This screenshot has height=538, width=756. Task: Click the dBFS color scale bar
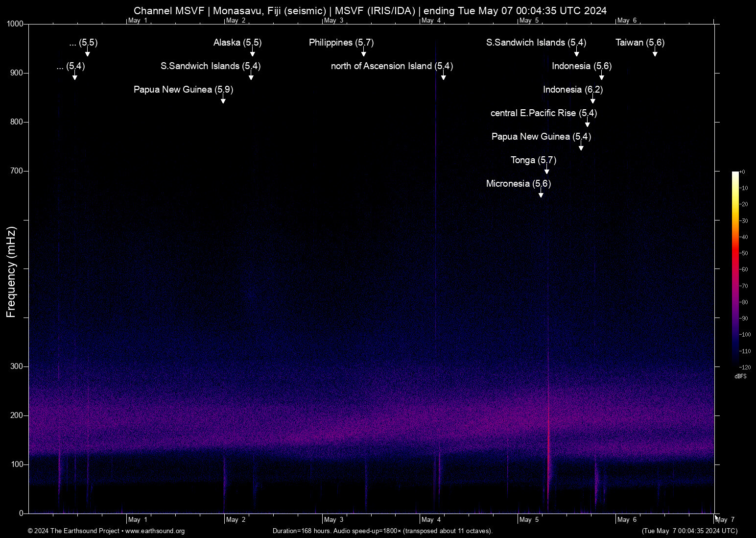tap(735, 269)
